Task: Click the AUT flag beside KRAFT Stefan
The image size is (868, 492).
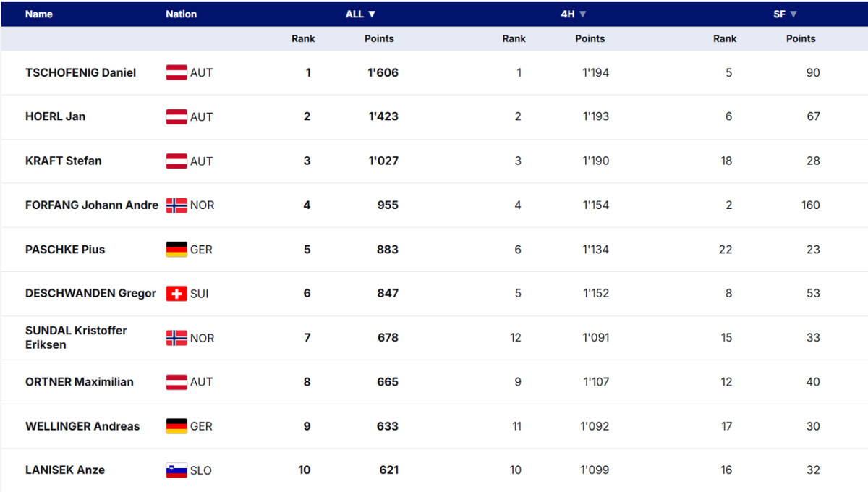Action: tap(176, 161)
